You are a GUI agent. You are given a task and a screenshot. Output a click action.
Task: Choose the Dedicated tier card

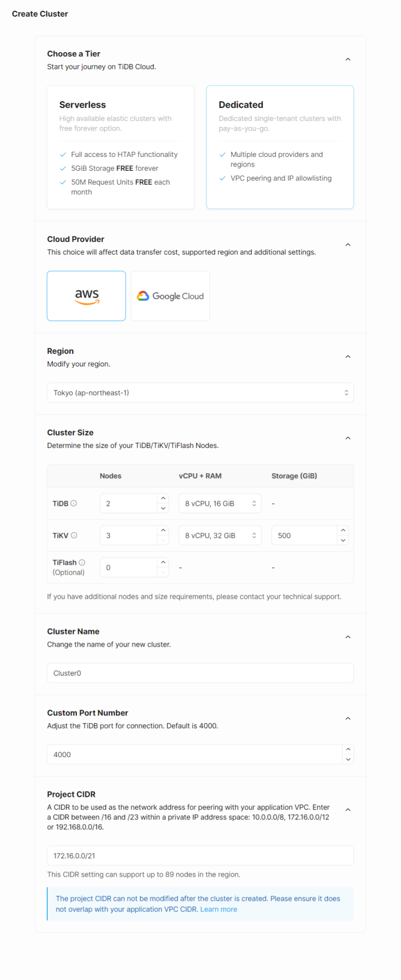[280, 147]
